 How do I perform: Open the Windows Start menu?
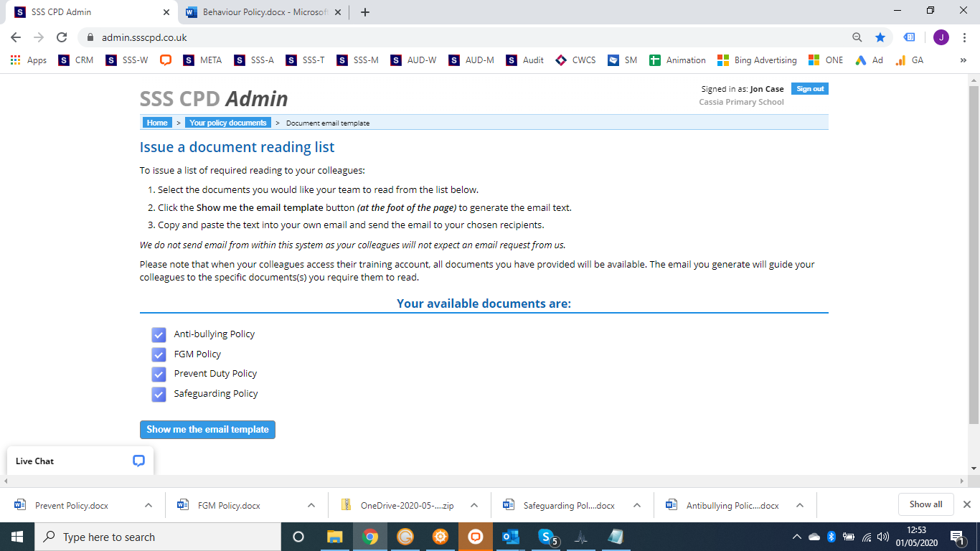[x=17, y=537]
